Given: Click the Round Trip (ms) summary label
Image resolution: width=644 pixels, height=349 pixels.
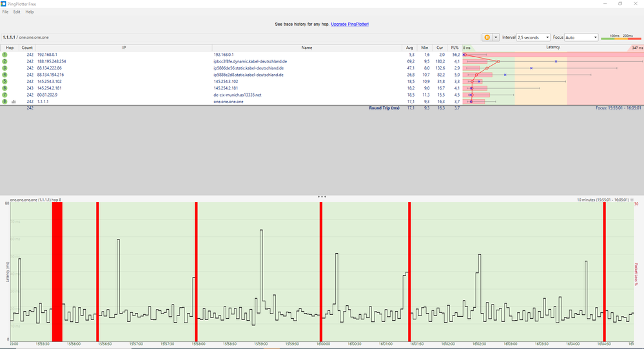Looking at the screenshot, I should point(384,108).
